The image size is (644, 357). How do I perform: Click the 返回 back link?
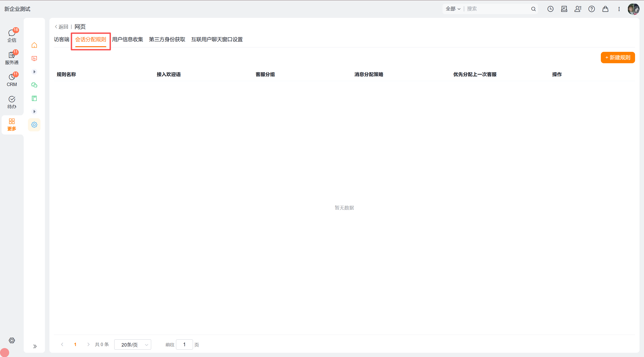tap(61, 27)
